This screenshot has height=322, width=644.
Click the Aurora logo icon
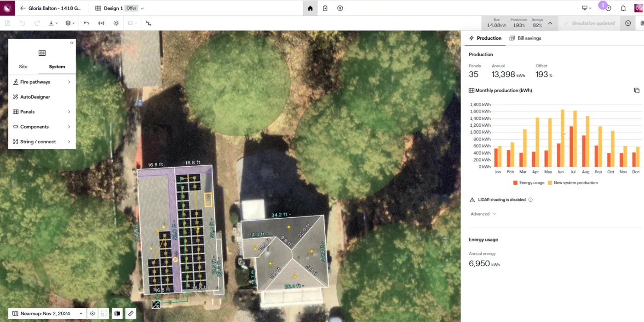point(8,8)
